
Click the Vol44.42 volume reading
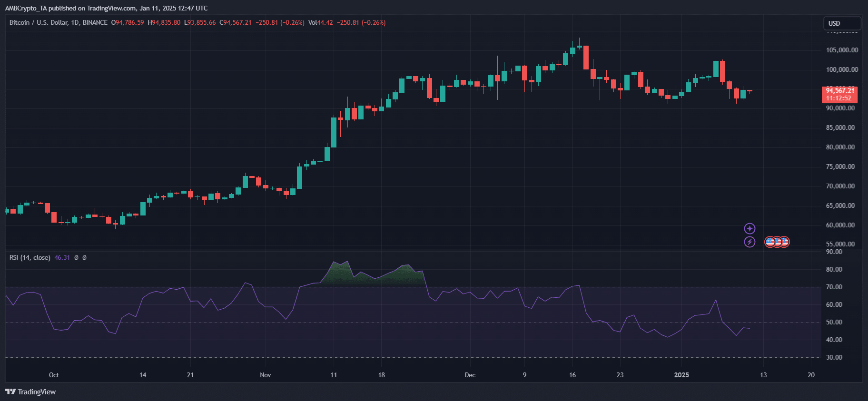pos(321,22)
